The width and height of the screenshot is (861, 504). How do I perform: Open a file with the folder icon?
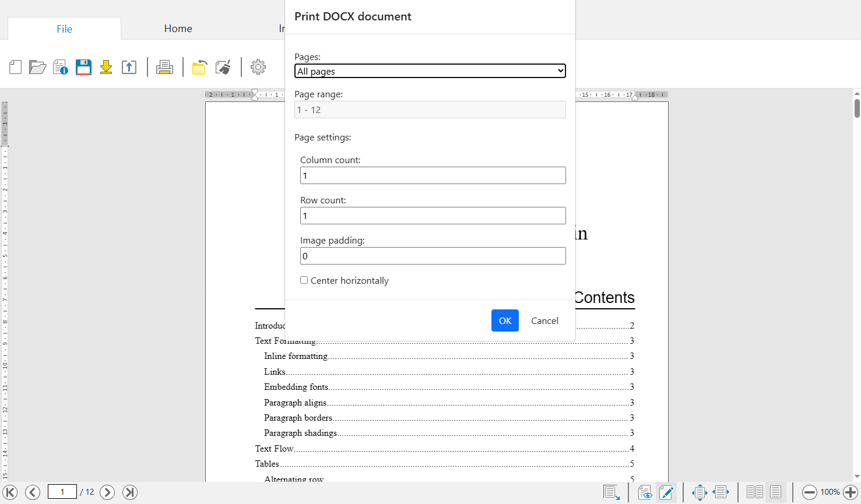point(38,68)
